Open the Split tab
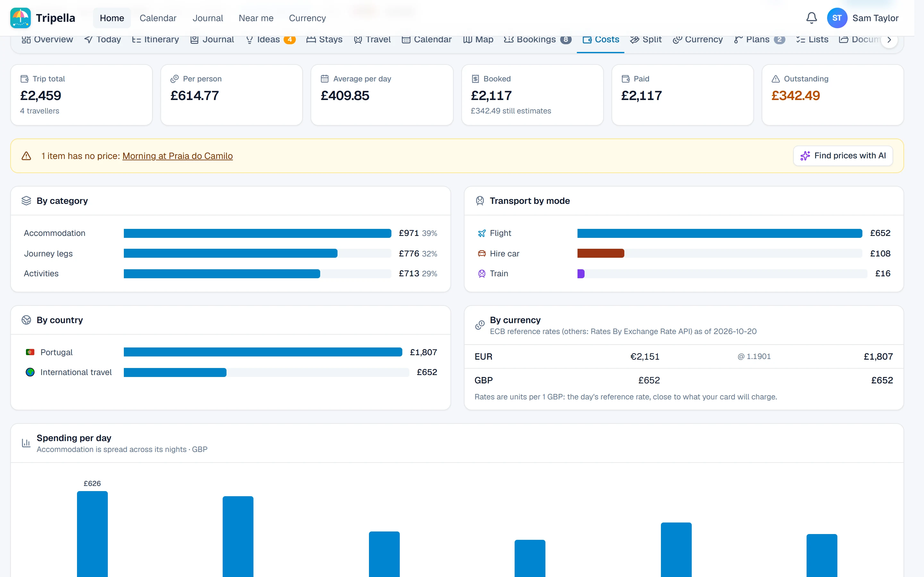 [646, 40]
